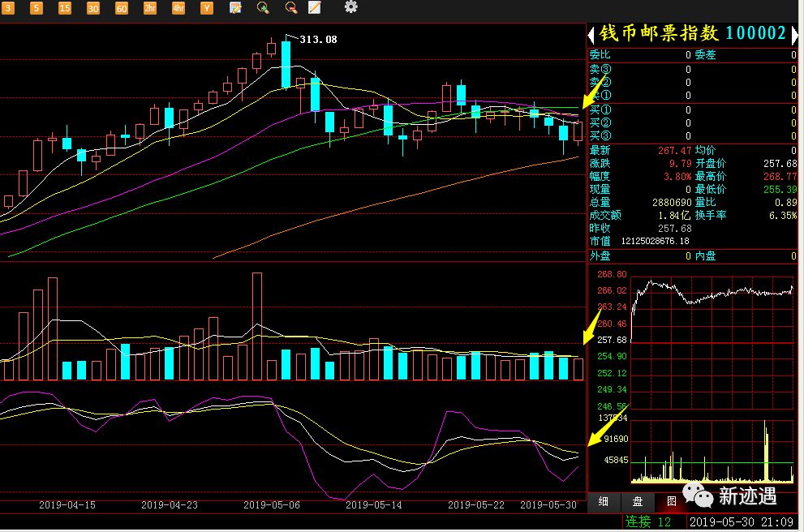Click opening price 257.68 value
Screen dimensions: 804x532
[780, 163]
